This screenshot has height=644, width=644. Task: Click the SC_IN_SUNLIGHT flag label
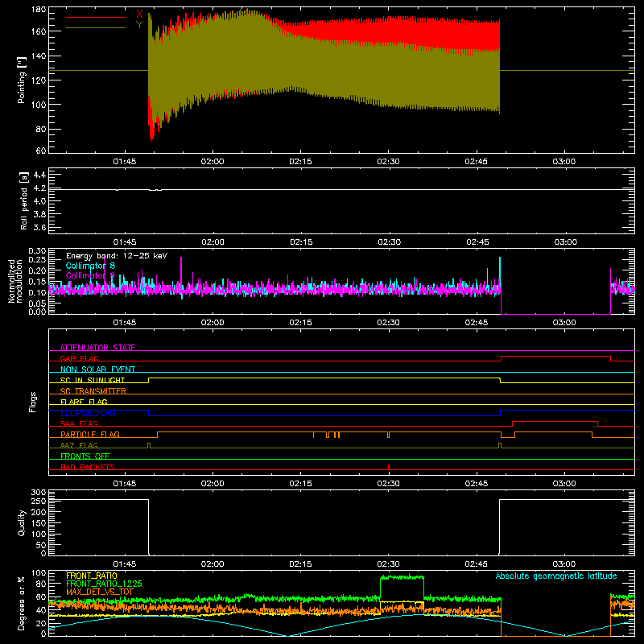[93, 380]
